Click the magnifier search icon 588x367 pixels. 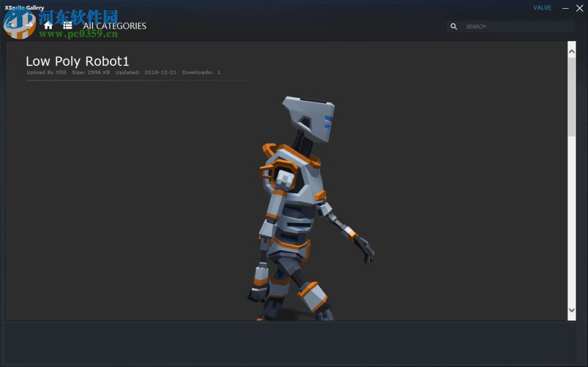coord(454,26)
